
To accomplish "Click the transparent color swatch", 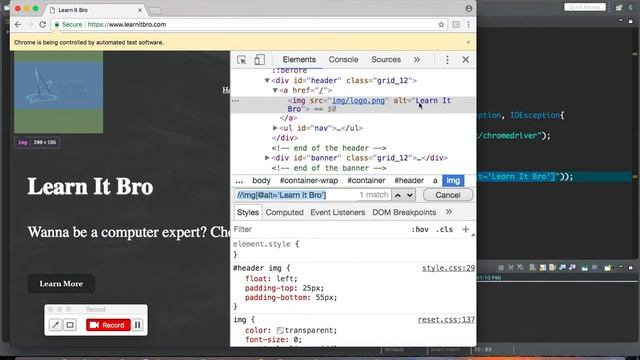I will coord(280,330).
